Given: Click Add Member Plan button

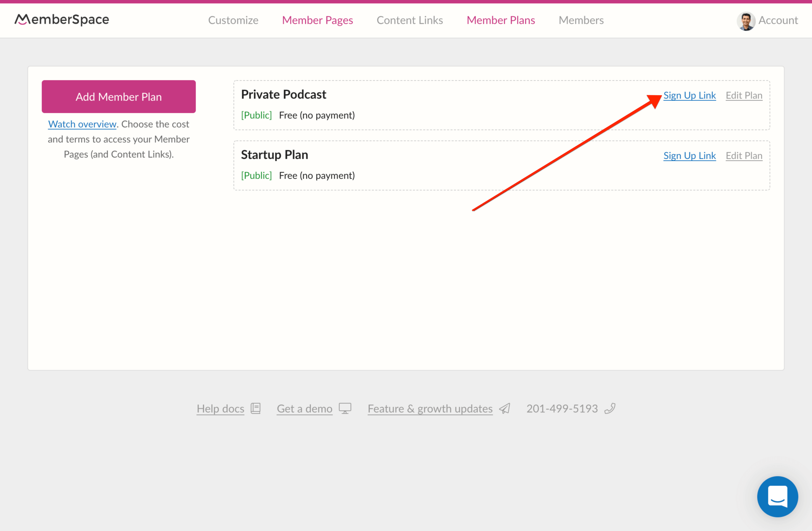Looking at the screenshot, I should coord(119,97).
